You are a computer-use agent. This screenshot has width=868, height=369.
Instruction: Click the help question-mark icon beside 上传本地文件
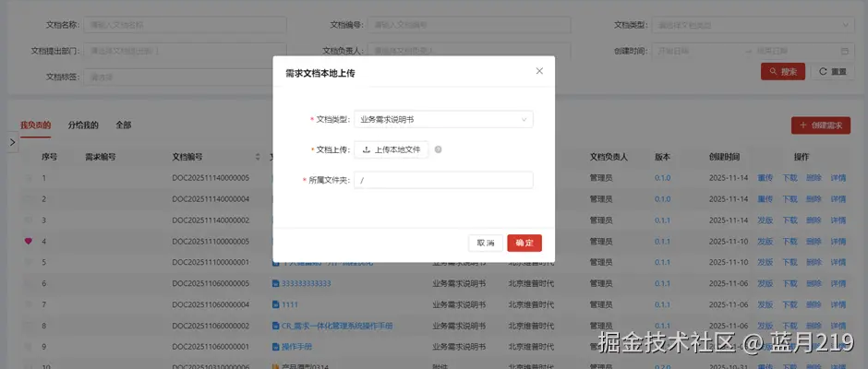[438, 149]
